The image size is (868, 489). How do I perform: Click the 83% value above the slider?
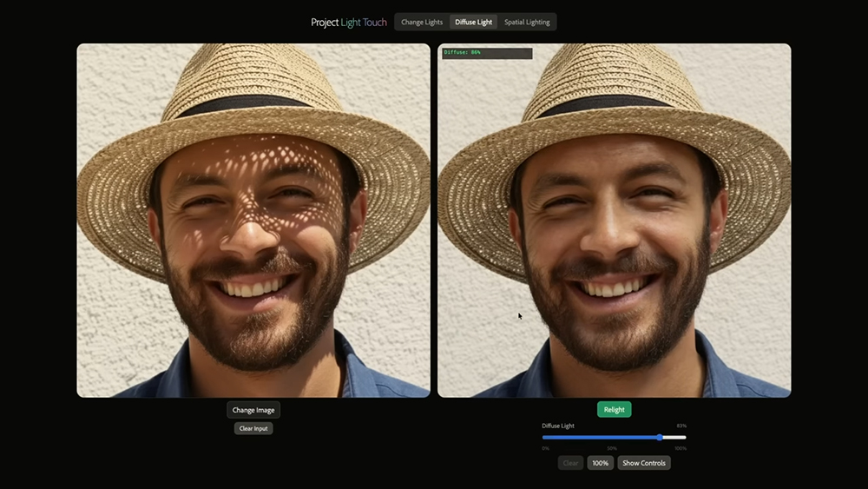point(681,426)
